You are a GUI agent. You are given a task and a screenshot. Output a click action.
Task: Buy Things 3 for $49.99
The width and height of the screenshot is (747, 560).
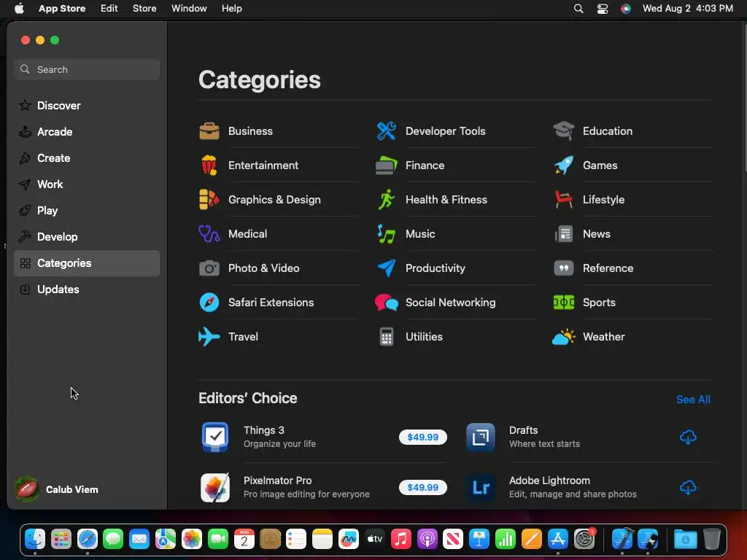coord(423,437)
